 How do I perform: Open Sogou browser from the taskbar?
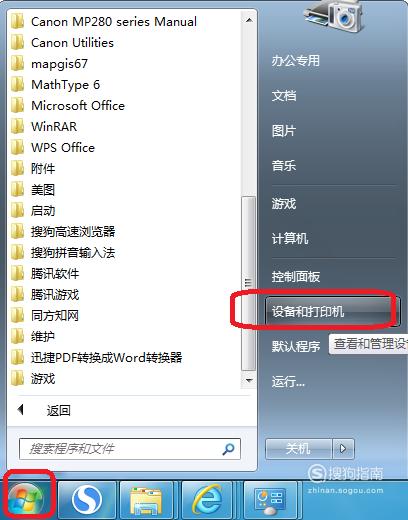[x=87, y=500]
